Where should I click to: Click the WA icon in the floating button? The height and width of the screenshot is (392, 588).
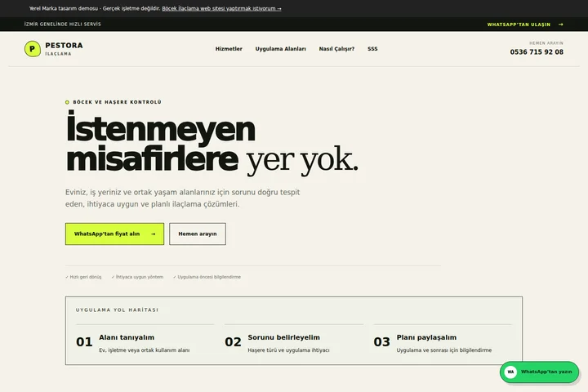click(x=510, y=372)
